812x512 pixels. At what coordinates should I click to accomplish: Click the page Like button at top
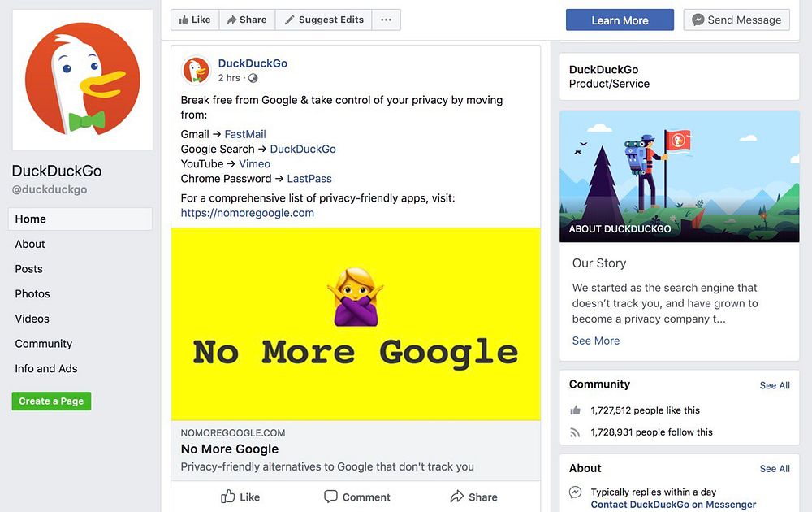[195, 20]
